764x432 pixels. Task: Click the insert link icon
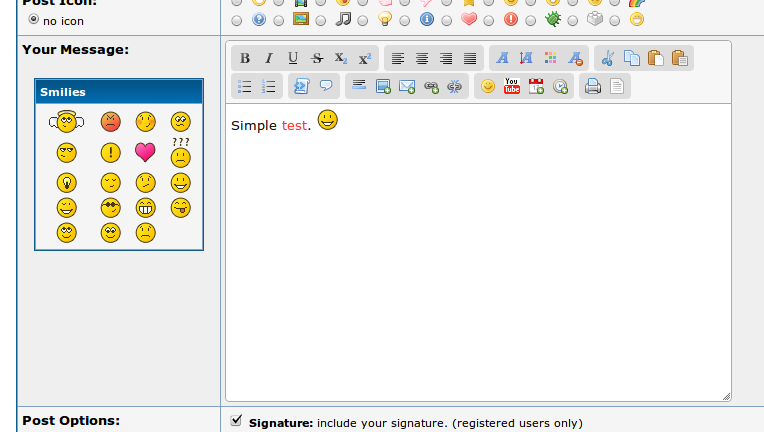click(x=431, y=86)
